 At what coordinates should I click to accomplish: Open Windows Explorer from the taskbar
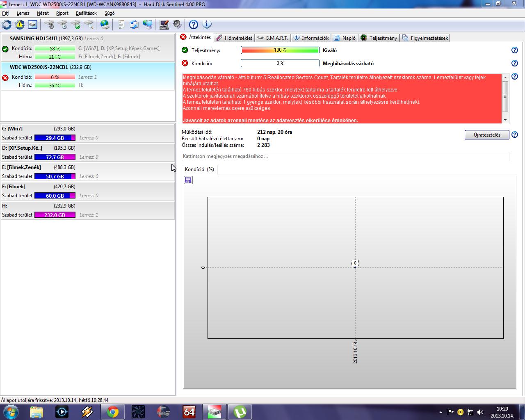click(36, 411)
